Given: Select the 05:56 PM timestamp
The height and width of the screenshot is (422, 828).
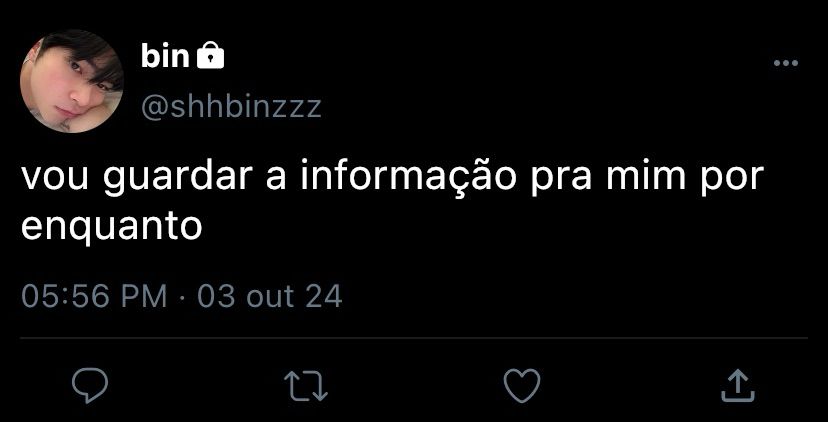Looking at the screenshot, I should (x=94, y=296).
